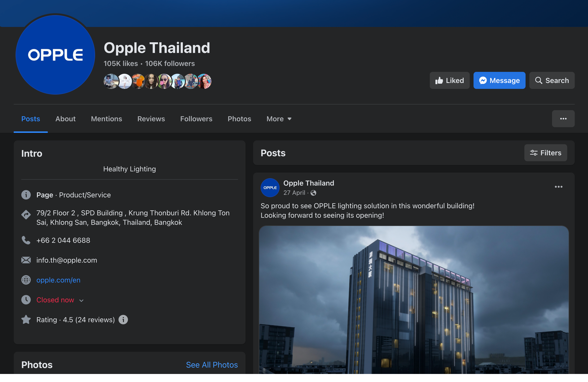View the Followers tab
588x382 pixels.
pyautogui.click(x=196, y=119)
